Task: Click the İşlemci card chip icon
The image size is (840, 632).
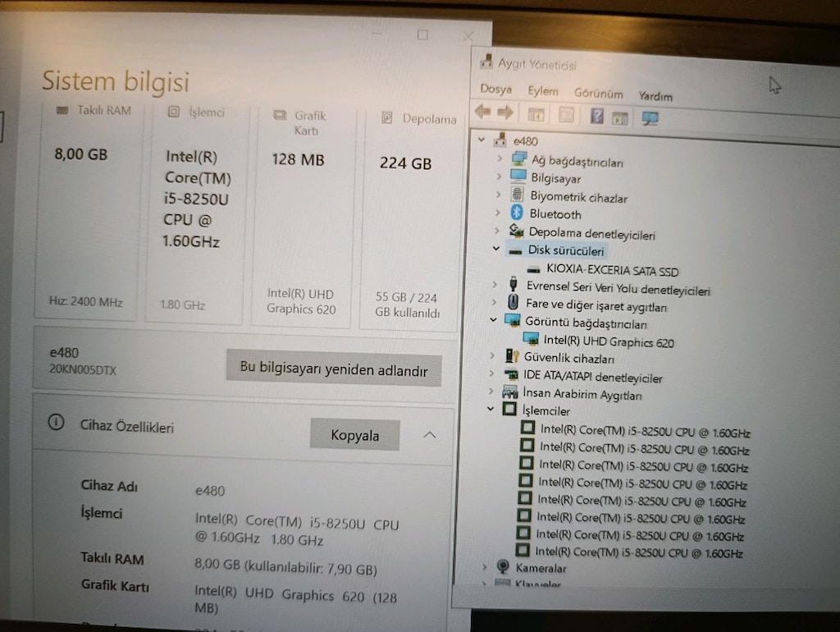Action: [x=174, y=112]
